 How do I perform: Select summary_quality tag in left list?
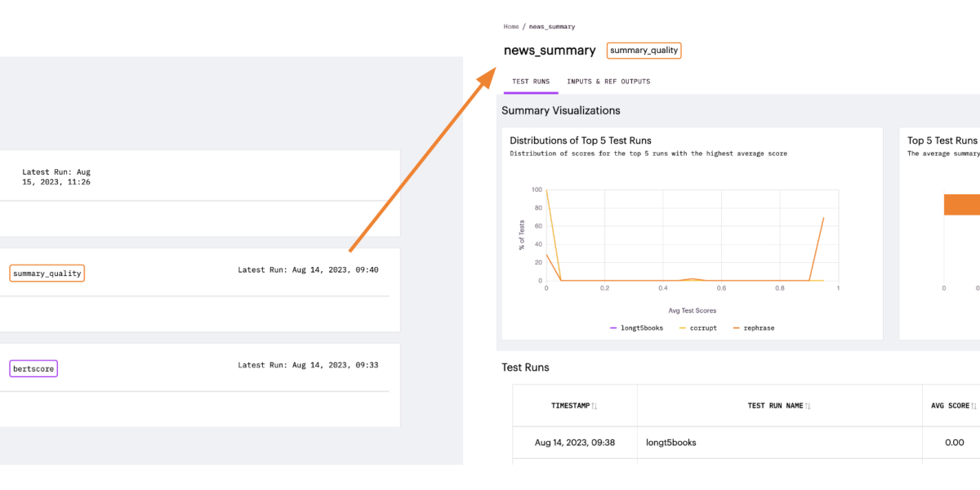point(47,274)
